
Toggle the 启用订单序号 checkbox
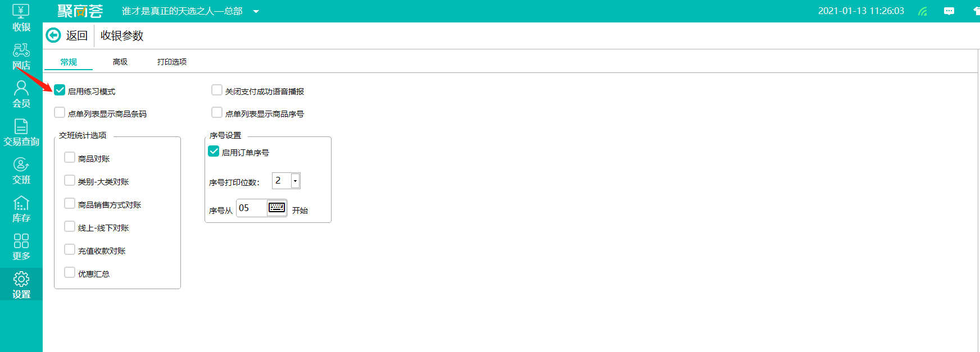click(214, 151)
